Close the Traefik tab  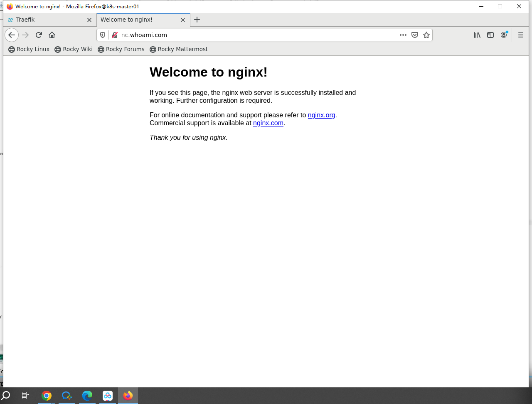[x=89, y=20]
